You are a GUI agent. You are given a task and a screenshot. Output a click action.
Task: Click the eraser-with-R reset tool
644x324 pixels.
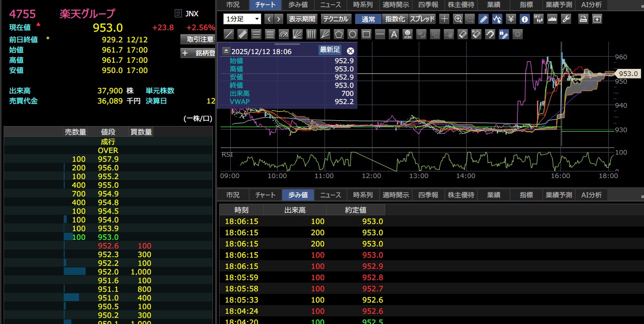coord(476,35)
